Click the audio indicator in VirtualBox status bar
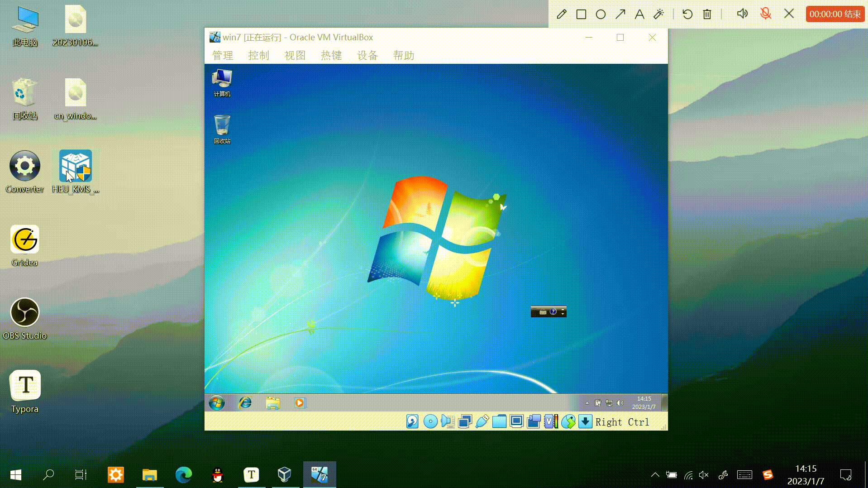868x488 pixels. point(448,421)
